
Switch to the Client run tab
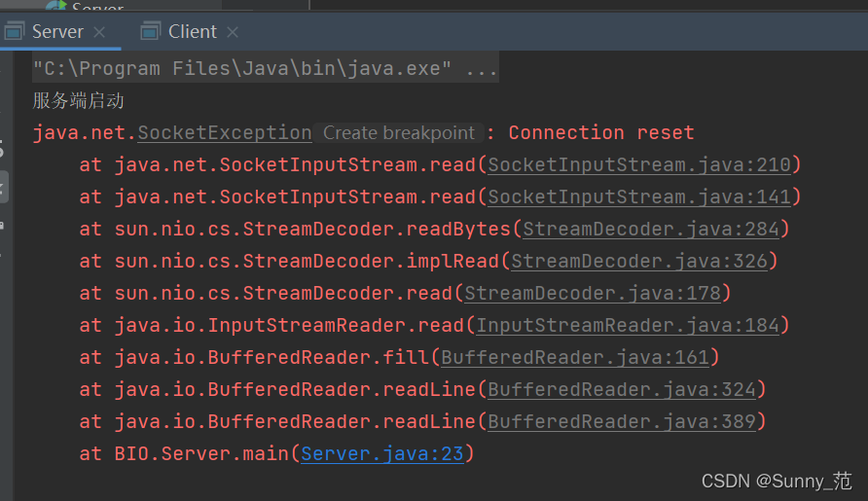[192, 31]
